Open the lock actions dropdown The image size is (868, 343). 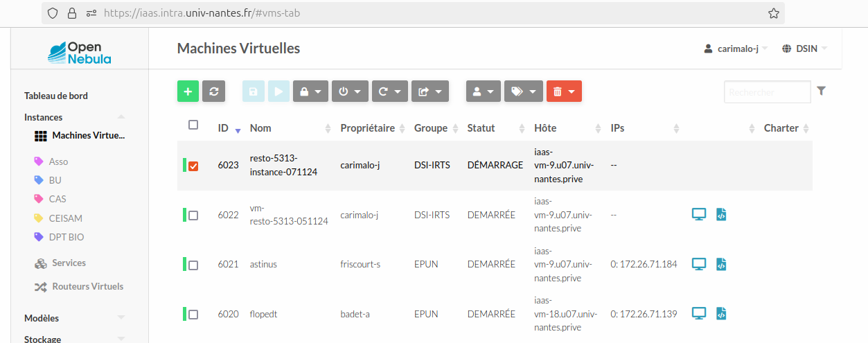pos(310,91)
